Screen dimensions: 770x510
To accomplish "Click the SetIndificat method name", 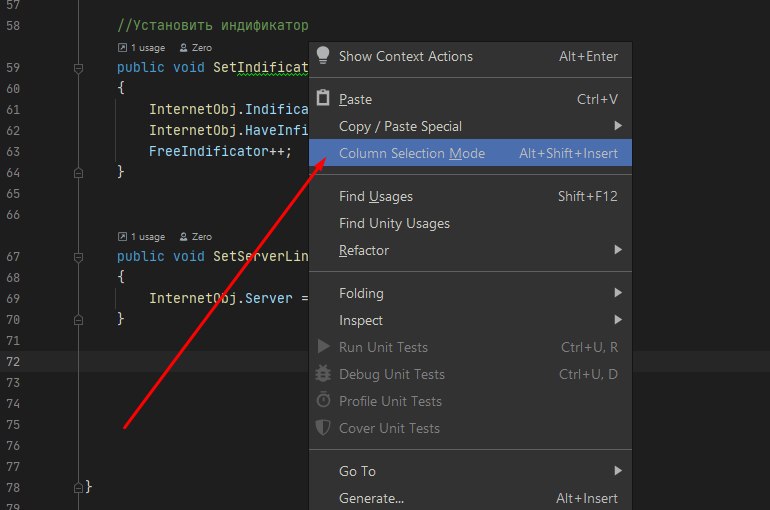I will pos(261,67).
